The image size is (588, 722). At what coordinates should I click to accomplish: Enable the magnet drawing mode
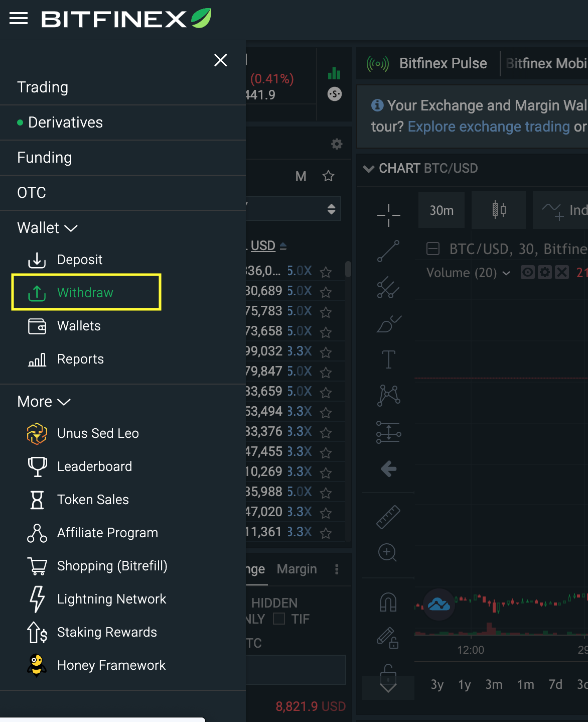[388, 601]
